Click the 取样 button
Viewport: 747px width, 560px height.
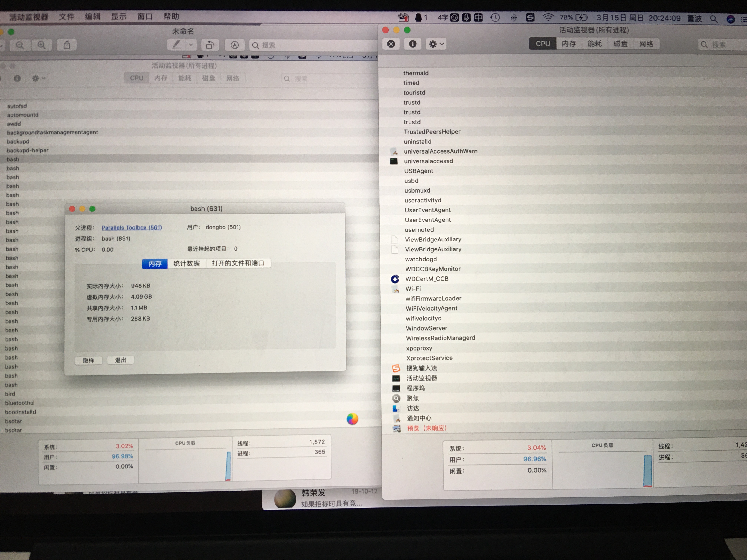point(89,361)
